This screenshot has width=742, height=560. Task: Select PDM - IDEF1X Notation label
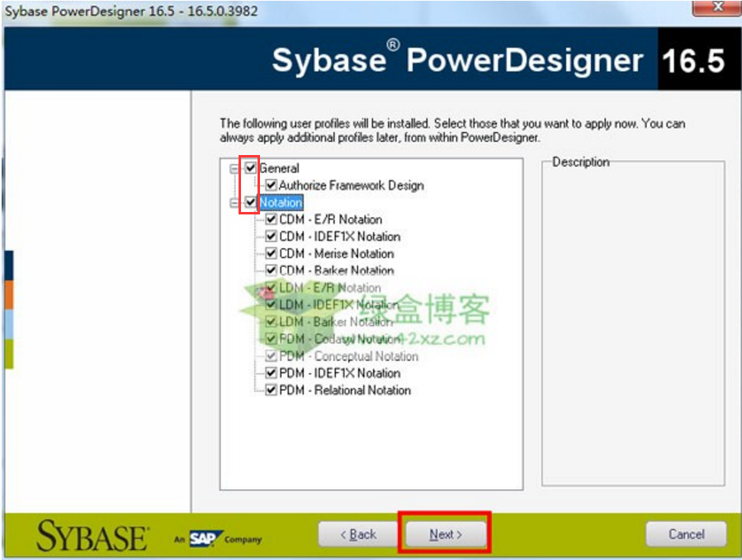[340, 373]
